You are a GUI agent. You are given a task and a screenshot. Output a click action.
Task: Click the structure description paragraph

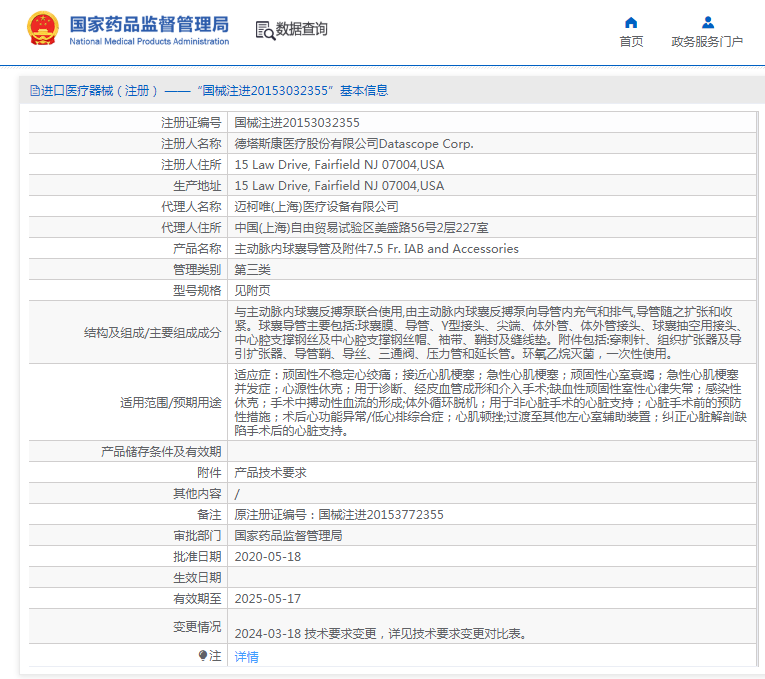click(489, 332)
